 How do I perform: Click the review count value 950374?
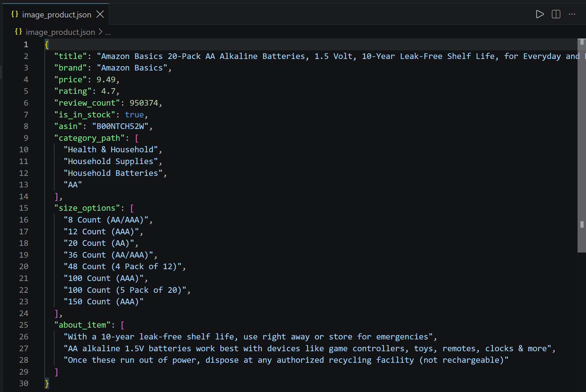pos(144,103)
